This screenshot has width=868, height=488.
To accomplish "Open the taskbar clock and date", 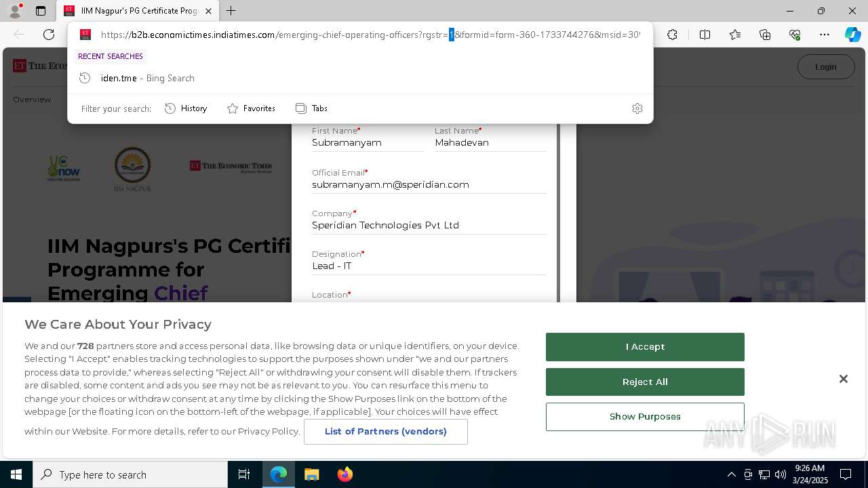I will coord(810,474).
